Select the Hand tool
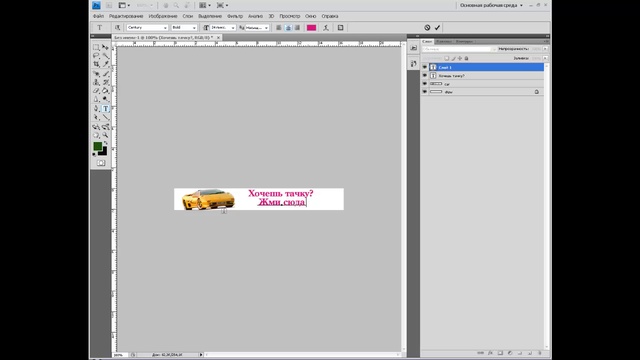The image size is (640, 360). (x=96, y=135)
